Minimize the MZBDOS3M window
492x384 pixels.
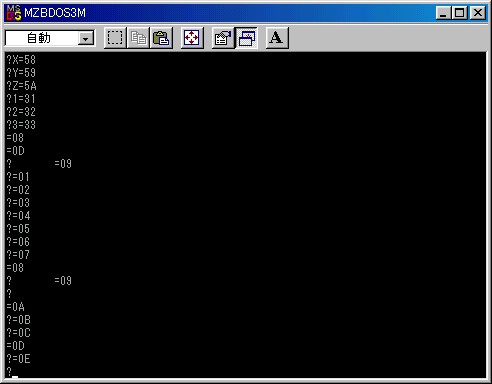[444, 13]
